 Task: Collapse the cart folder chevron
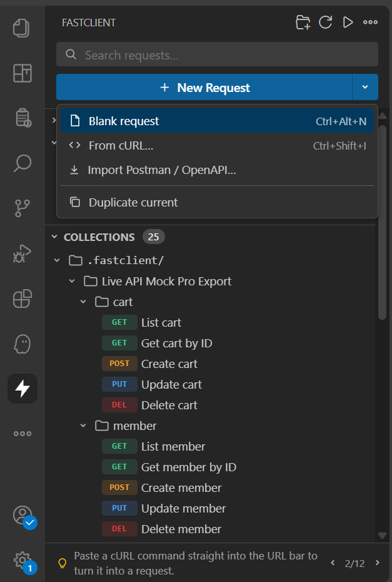point(83,302)
